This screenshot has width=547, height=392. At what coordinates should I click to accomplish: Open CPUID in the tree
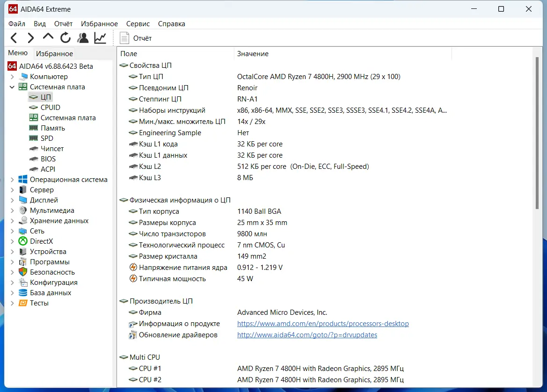click(44, 108)
